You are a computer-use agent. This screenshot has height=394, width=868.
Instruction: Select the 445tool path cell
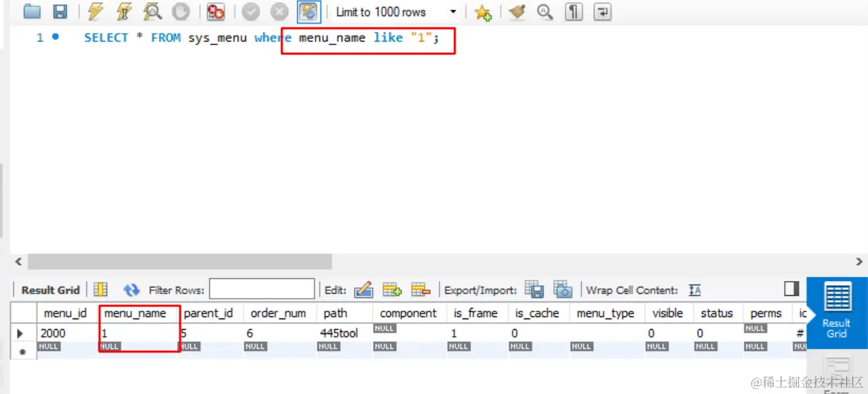[344, 333]
